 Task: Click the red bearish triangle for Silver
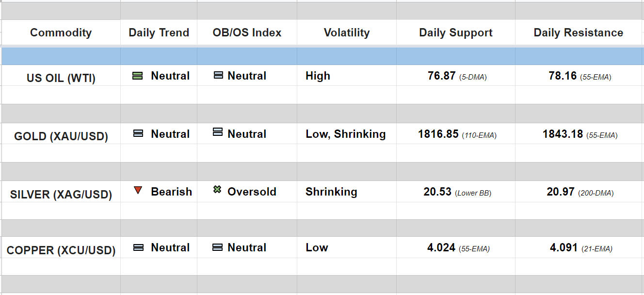[x=138, y=190]
